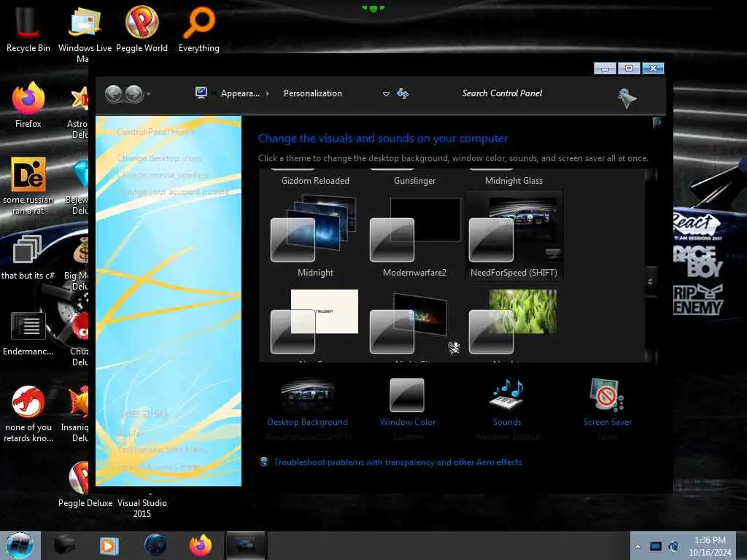
Task: Click the Forward navigation arrow
Action: point(134,94)
